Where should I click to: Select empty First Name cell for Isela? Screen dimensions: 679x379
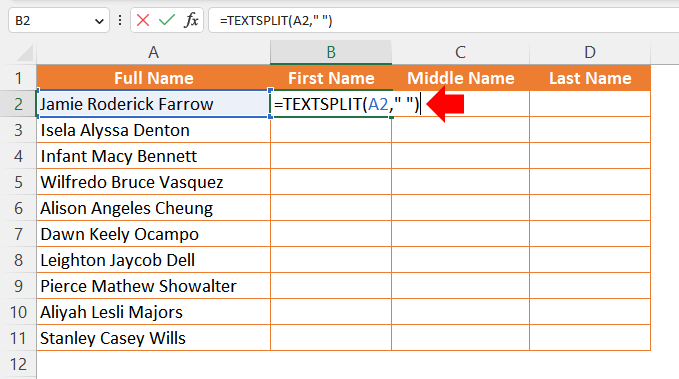pyautogui.click(x=331, y=130)
